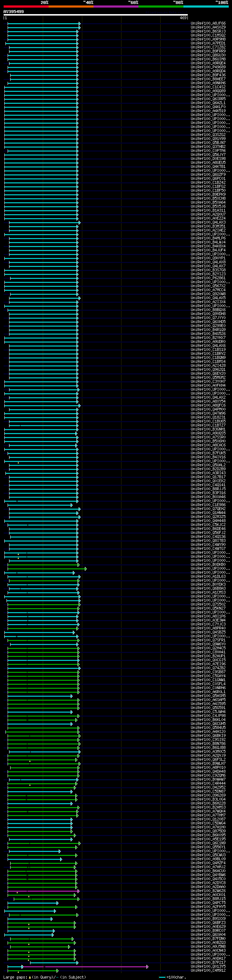Open hit UniRef100_C1C4S2
Viewport: 232px width, 980px height.
click(x=208, y=87)
